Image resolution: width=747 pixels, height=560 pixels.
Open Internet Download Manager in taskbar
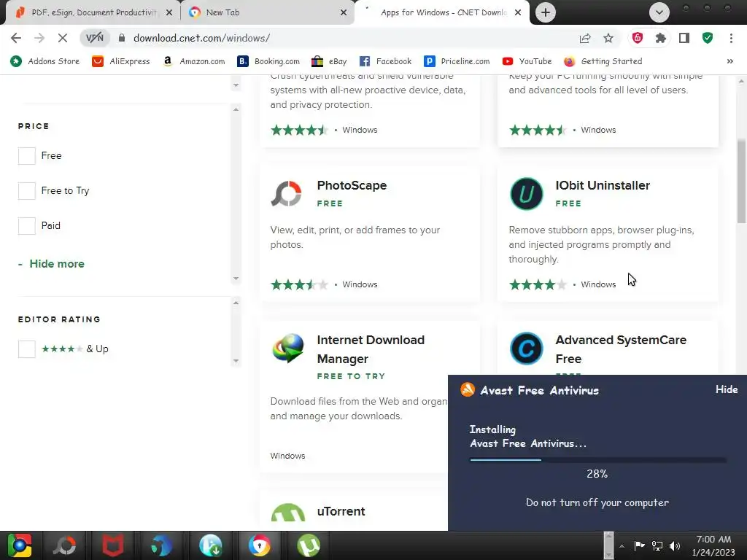[x=211, y=545]
